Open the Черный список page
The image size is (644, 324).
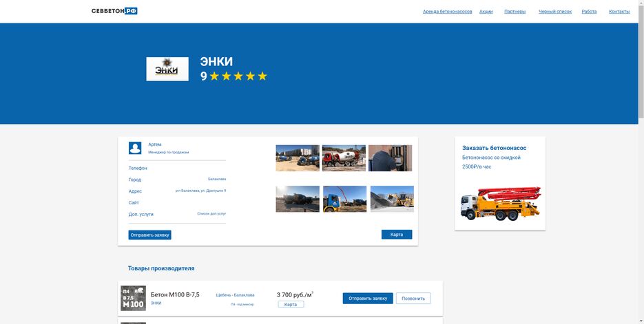pos(555,12)
